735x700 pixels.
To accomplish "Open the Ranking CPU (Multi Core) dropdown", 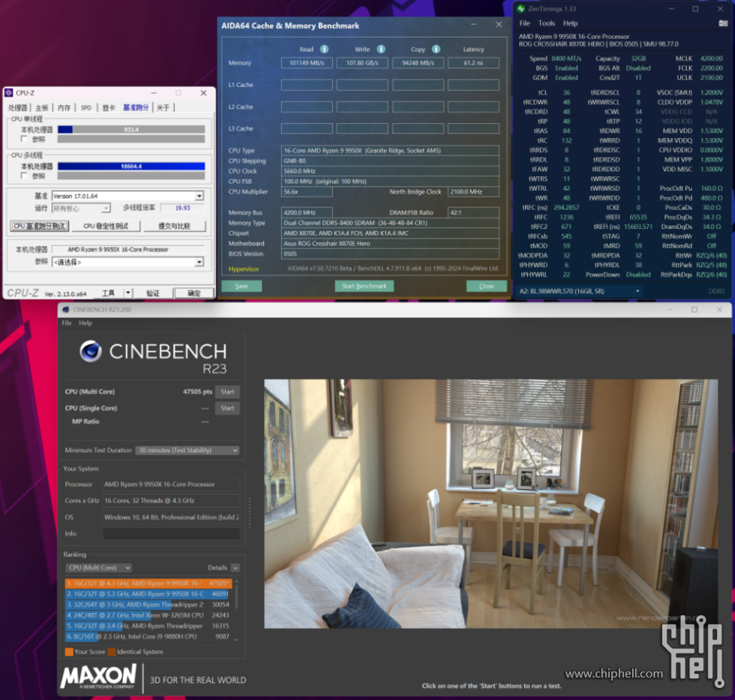I will (x=98, y=568).
